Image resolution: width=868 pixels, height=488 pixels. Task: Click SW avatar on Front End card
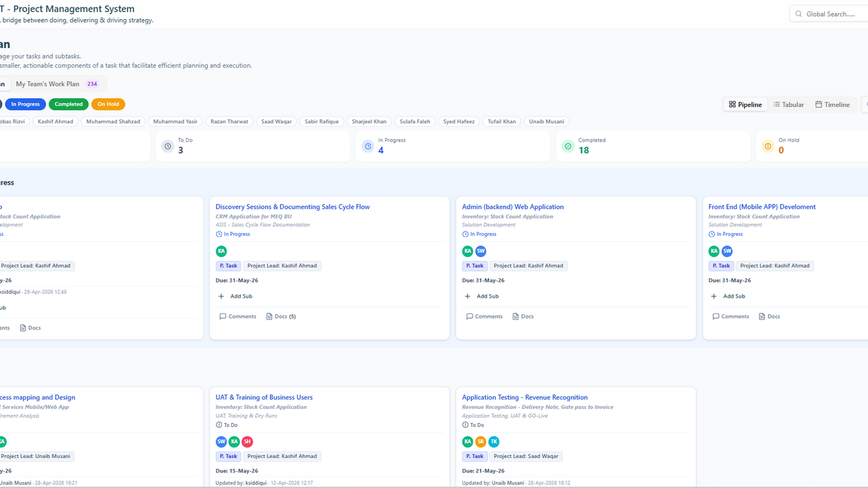[x=727, y=251]
